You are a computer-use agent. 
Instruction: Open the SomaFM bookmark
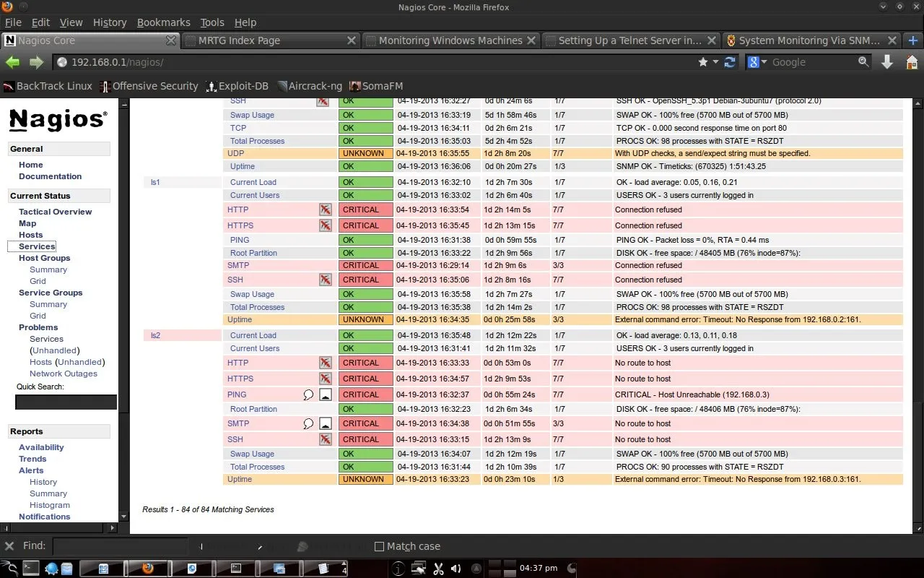pos(376,86)
